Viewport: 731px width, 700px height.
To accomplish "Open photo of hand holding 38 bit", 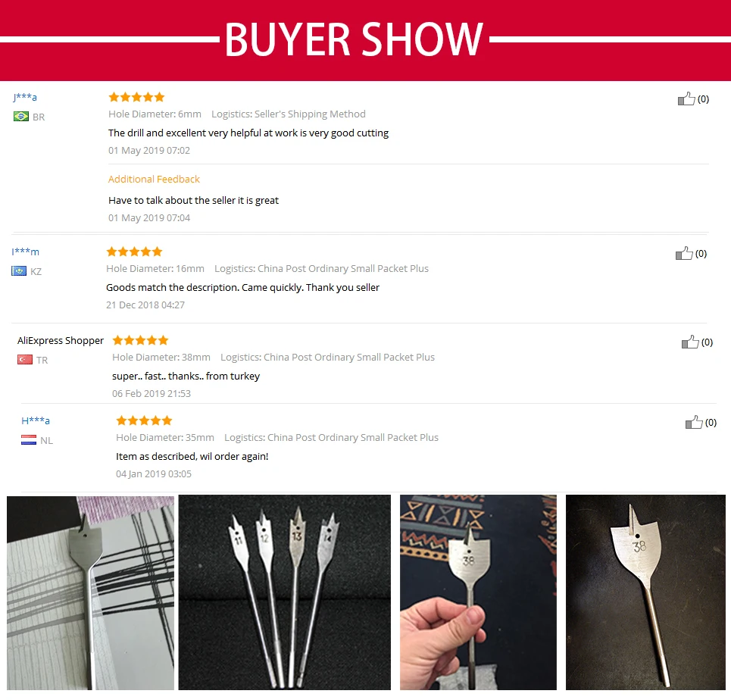I will coord(478,592).
